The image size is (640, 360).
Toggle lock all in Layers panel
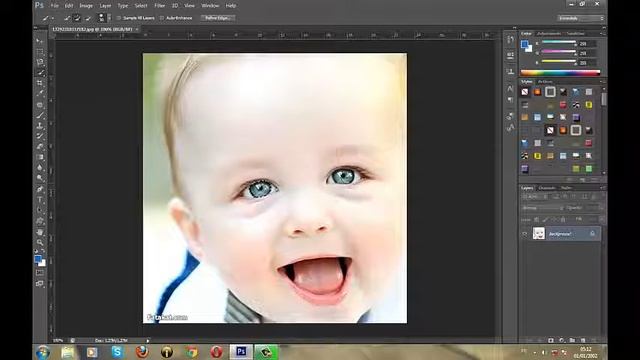point(563,220)
